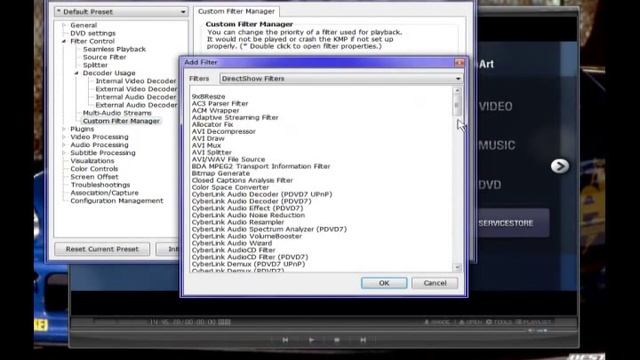Select 9x8Resize filter in the list

(209, 97)
